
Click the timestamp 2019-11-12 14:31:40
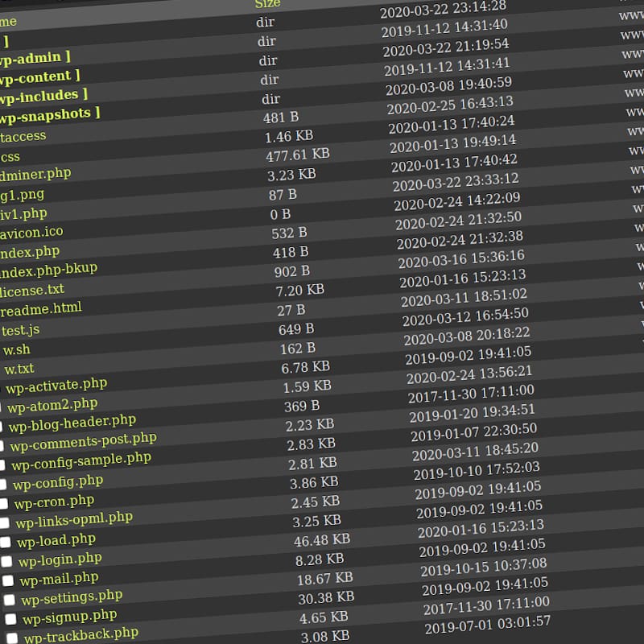(444, 28)
